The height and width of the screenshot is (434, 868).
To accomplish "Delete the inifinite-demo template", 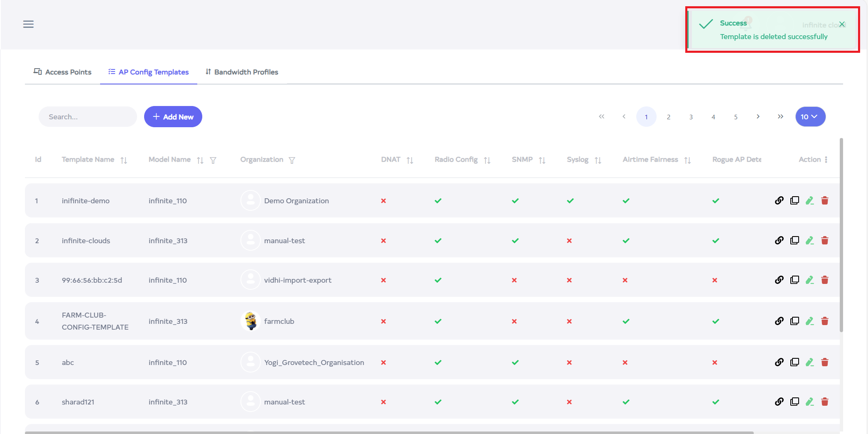I will pyautogui.click(x=825, y=201).
